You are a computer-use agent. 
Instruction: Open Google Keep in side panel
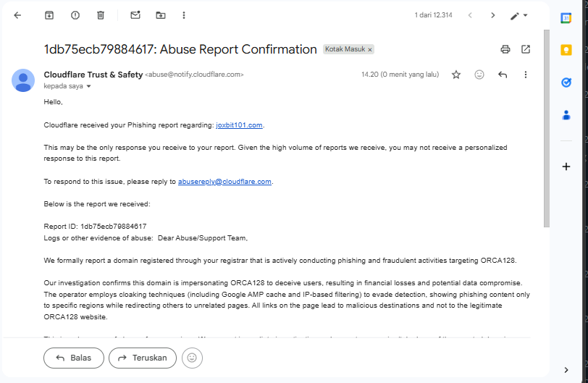(566, 50)
